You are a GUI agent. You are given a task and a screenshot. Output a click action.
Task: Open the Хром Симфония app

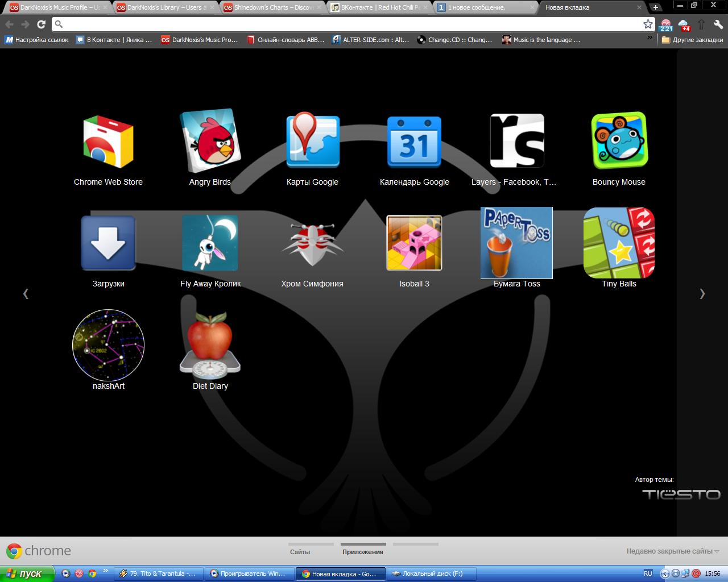(312, 244)
